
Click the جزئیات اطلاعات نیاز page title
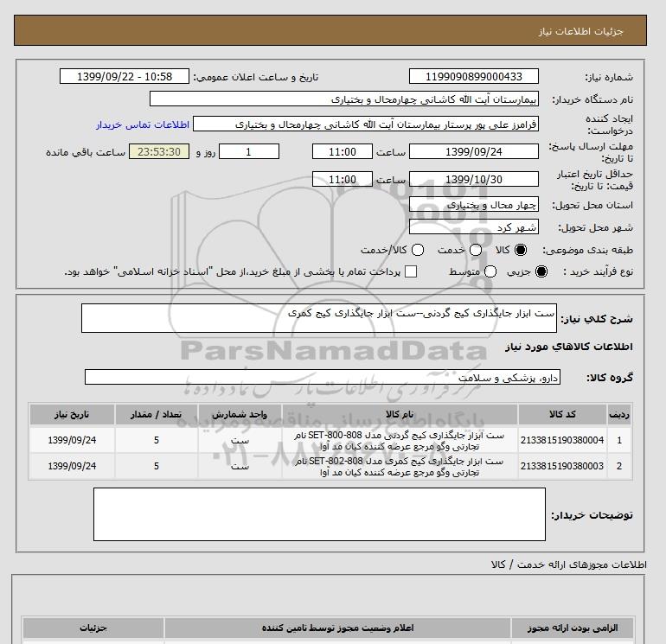[580, 31]
